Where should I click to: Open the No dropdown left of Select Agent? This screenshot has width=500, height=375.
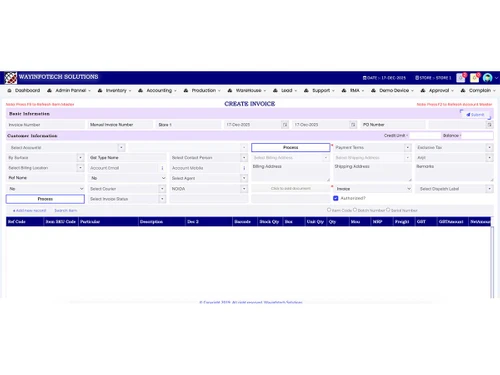(127, 178)
